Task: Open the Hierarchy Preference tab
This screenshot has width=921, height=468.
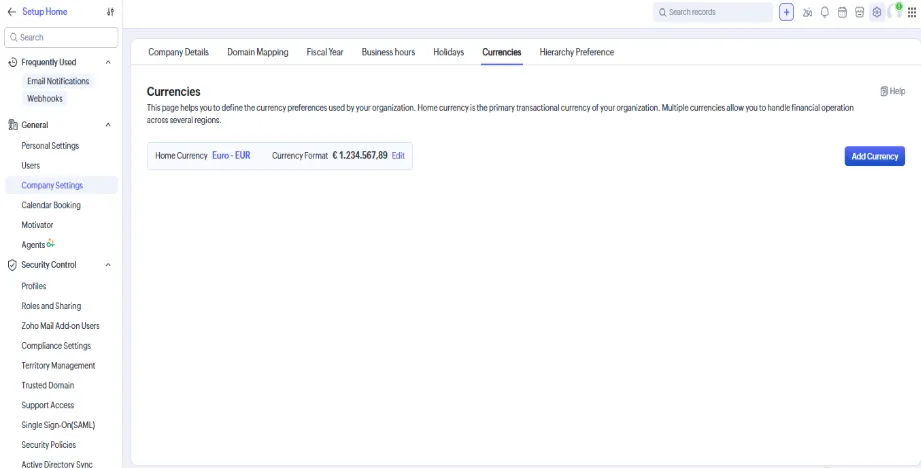Action: click(577, 52)
